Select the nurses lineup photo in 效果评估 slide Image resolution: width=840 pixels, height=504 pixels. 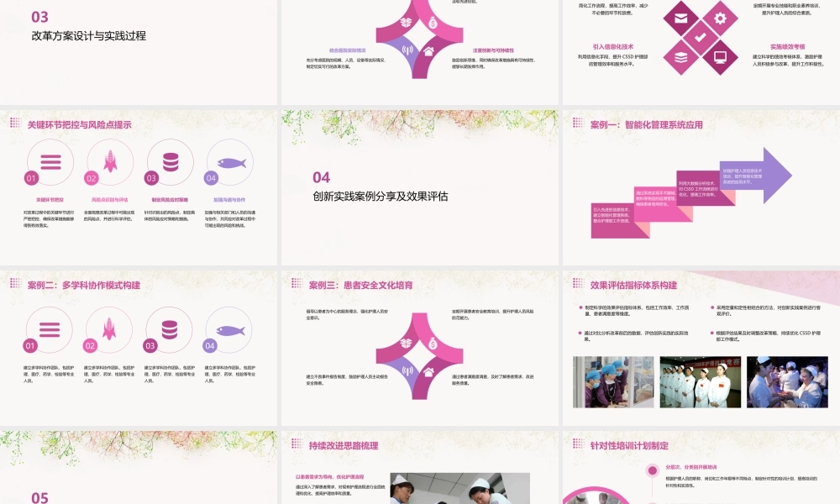(701, 382)
